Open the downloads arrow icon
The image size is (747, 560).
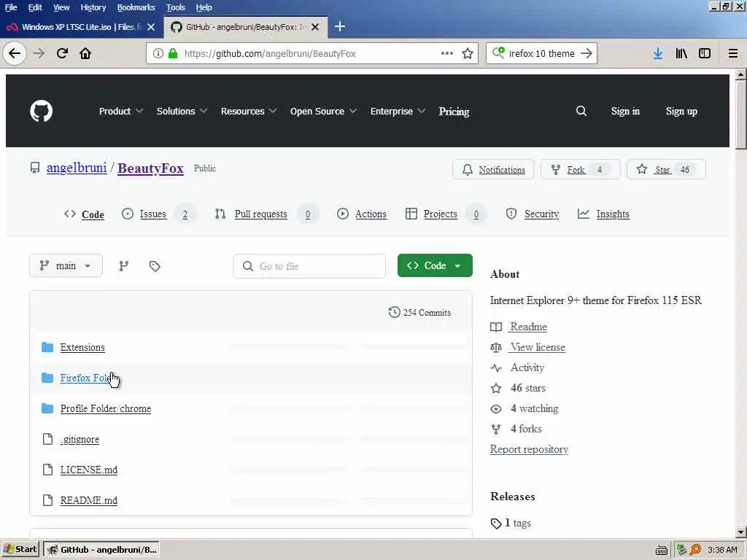pyautogui.click(x=658, y=53)
